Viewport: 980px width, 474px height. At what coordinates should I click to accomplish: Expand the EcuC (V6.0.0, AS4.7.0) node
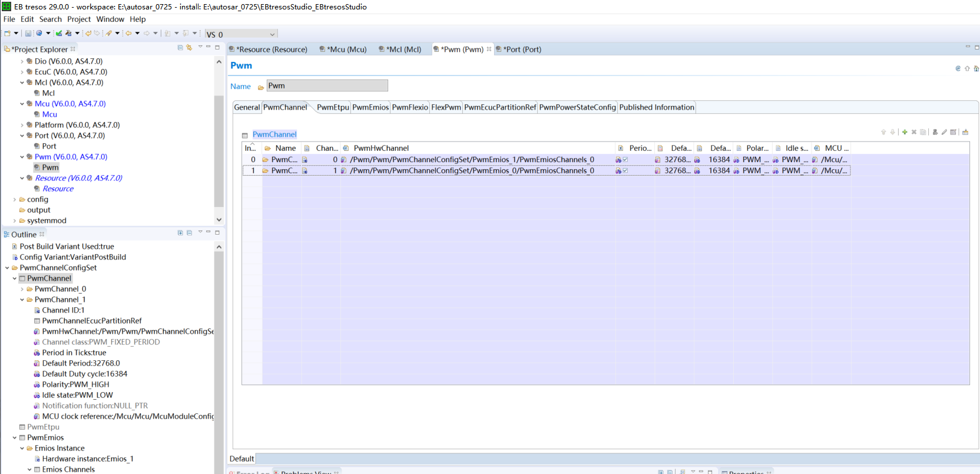(x=22, y=72)
